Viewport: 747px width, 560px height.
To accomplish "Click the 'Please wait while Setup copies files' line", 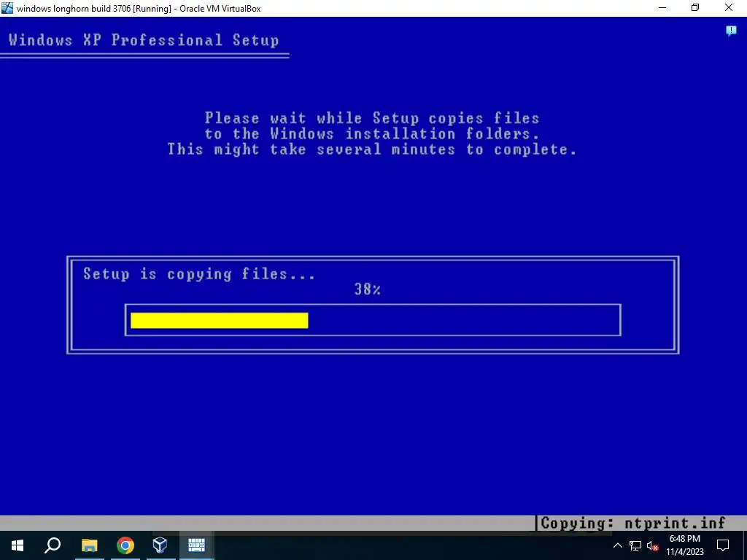I will [371, 117].
